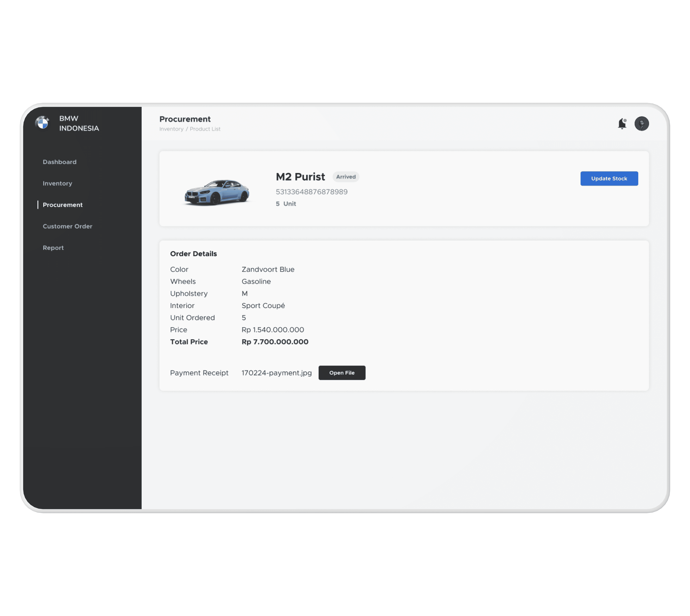Open the Inventory sidebar item
This screenshot has width=690, height=616.
tap(58, 183)
